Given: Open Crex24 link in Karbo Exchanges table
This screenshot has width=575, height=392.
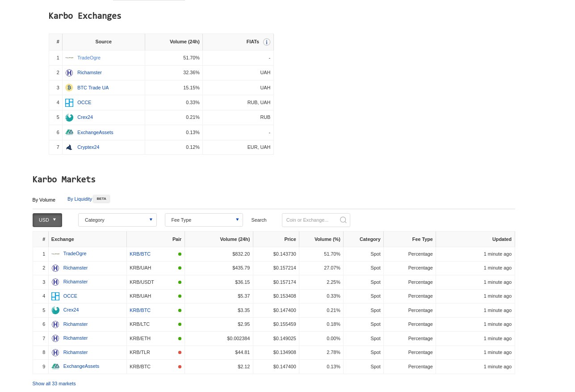Looking at the screenshot, I should click(x=85, y=117).
